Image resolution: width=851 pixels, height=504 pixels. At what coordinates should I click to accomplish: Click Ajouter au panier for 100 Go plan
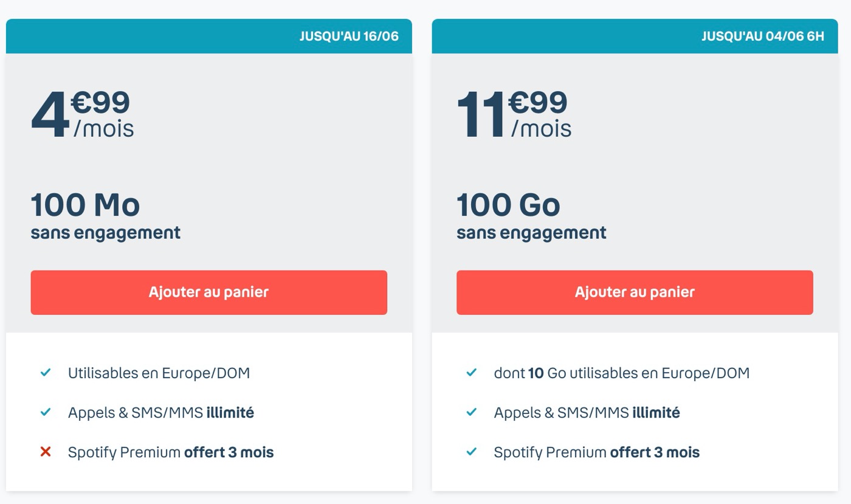pyautogui.click(x=635, y=292)
